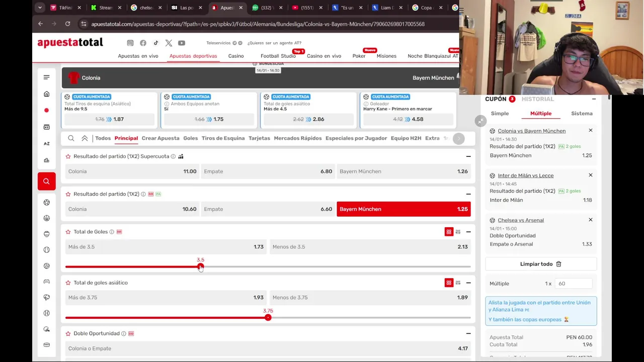Click grid view icon in Total de goles asiático
The height and width of the screenshot is (362, 644).
tap(449, 283)
